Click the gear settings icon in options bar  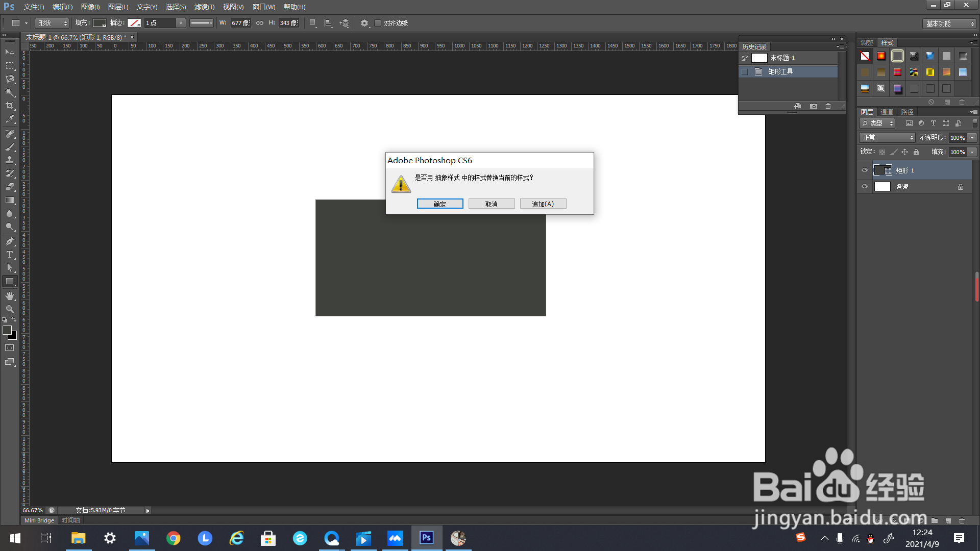pos(364,23)
